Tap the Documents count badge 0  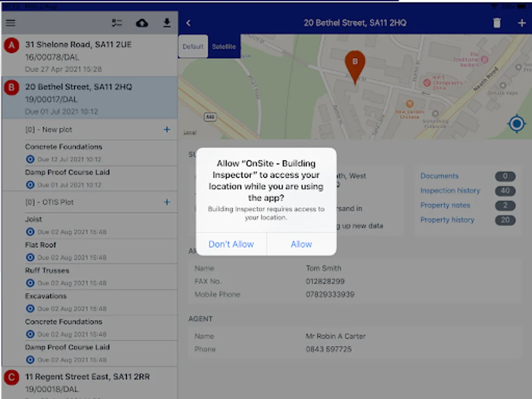coord(505,176)
